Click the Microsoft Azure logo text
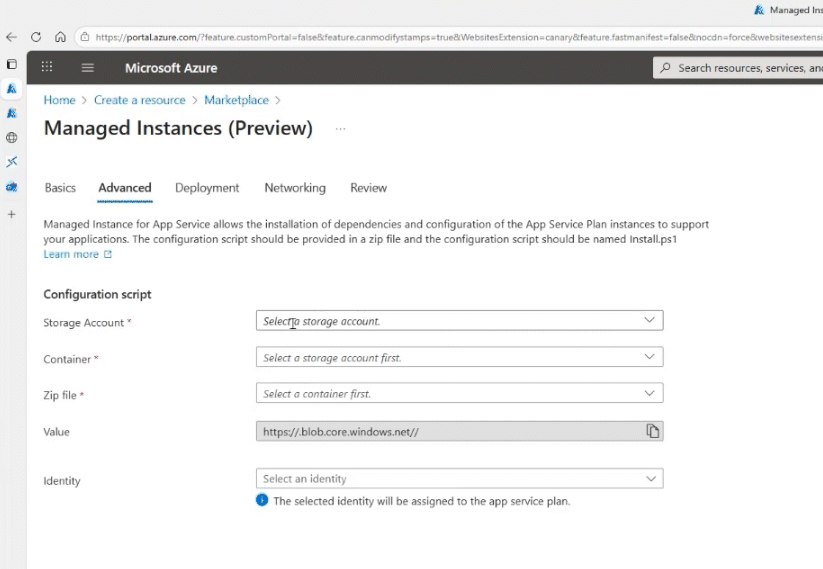The image size is (823, 569). (171, 68)
